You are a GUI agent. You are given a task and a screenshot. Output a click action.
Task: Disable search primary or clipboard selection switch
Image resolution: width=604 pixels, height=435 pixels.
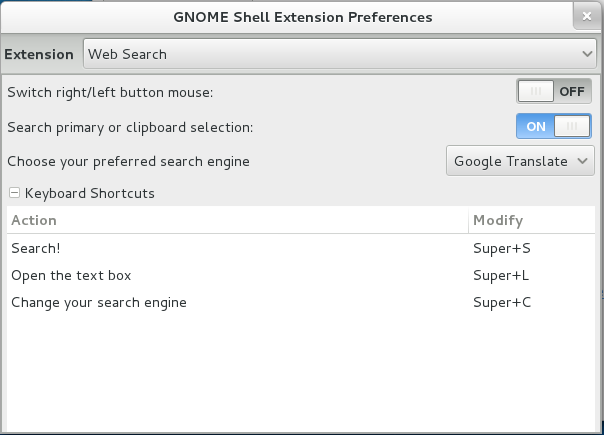pos(553,127)
